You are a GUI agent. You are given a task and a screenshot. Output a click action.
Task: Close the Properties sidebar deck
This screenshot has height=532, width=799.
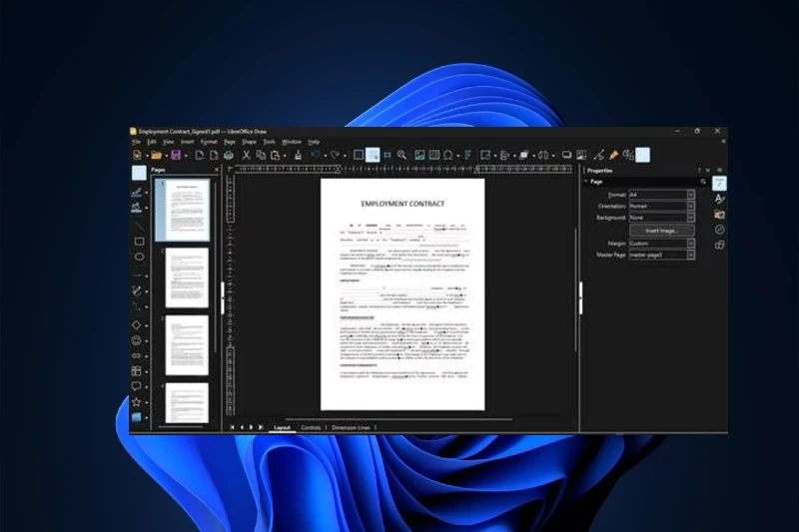[708, 170]
